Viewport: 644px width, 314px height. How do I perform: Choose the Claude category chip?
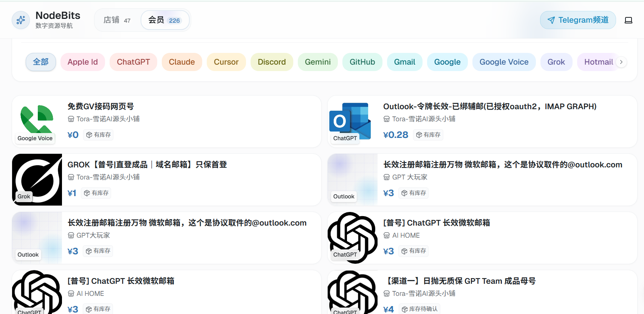(182, 62)
